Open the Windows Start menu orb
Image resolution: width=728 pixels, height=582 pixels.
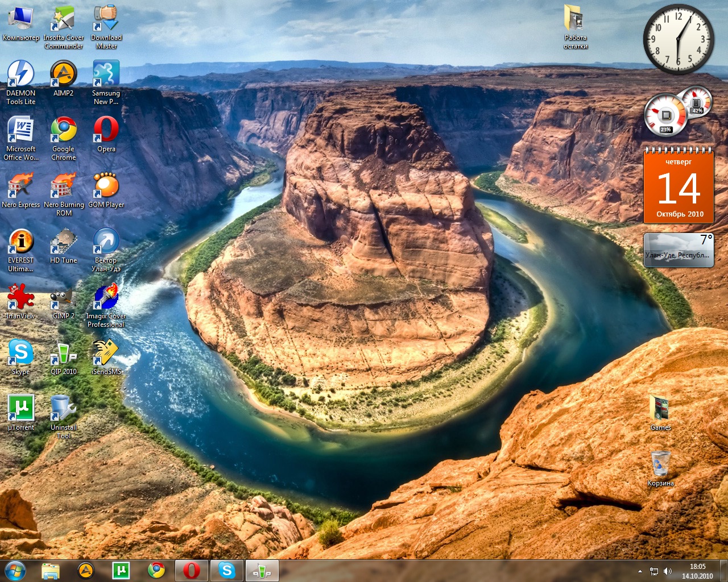click(x=15, y=570)
